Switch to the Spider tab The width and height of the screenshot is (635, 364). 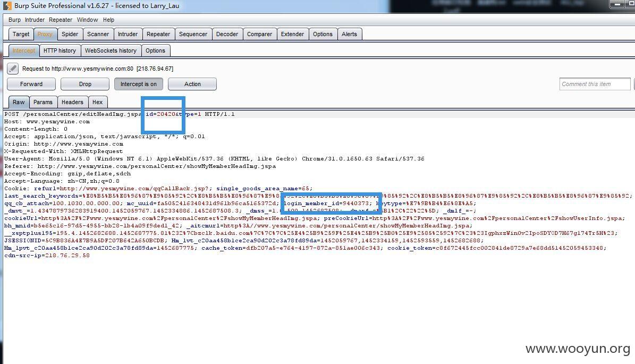(70, 34)
